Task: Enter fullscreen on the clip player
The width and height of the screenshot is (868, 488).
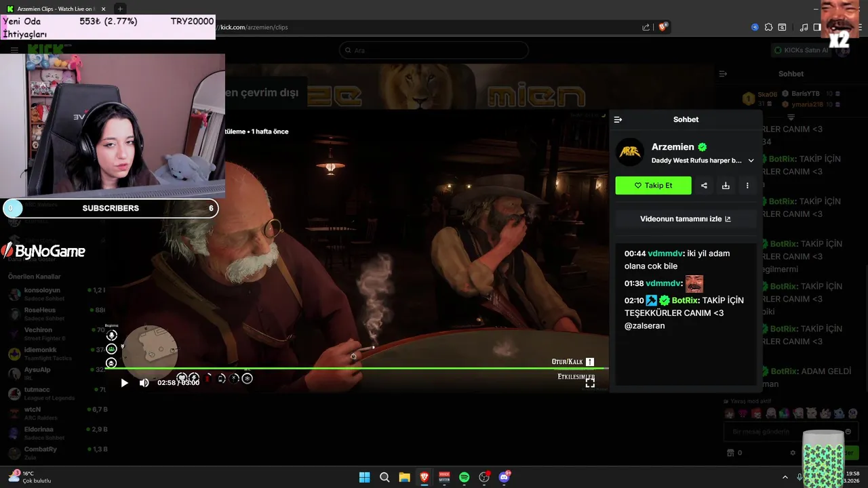Action: 590,383
